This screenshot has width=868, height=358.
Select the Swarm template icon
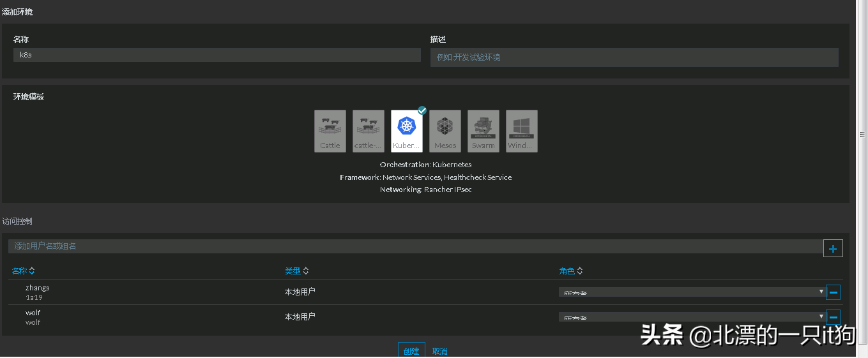click(x=483, y=131)
